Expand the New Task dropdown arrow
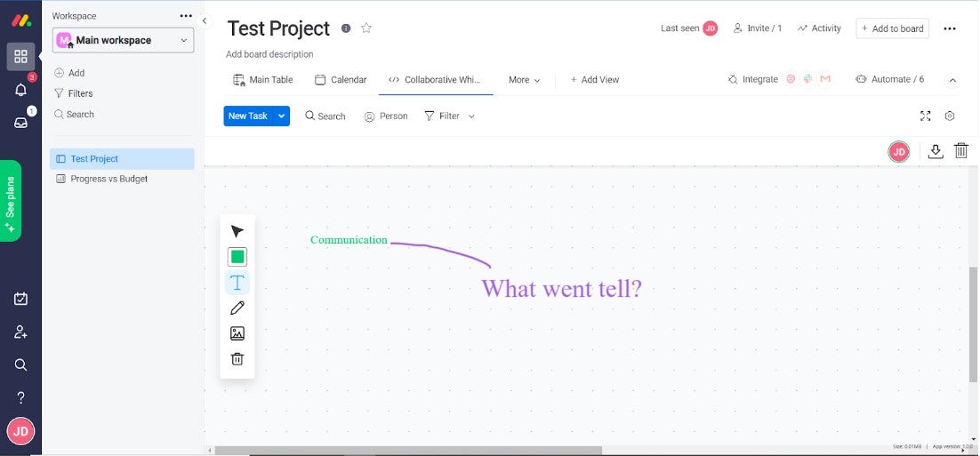This screenshot has height=456, width=980. click(282, 116)
